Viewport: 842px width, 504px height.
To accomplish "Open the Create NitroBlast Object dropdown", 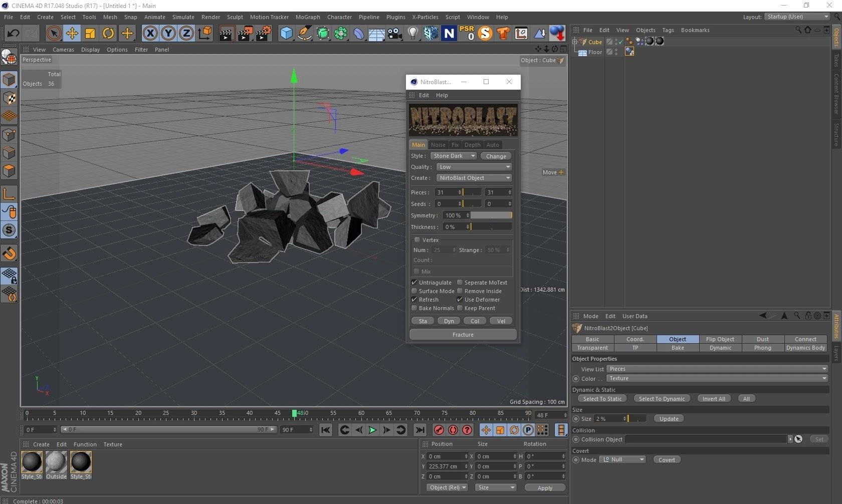I will pos(474,178).
